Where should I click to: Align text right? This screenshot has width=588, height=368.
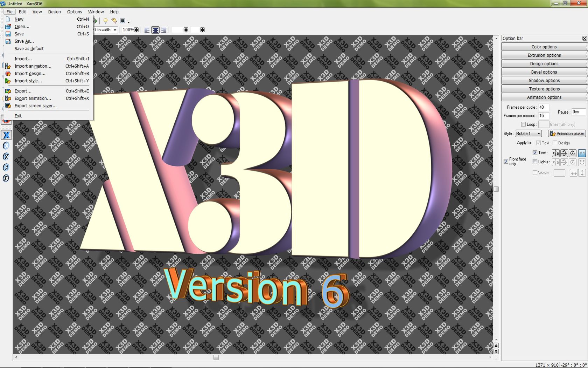click(163, 30)
